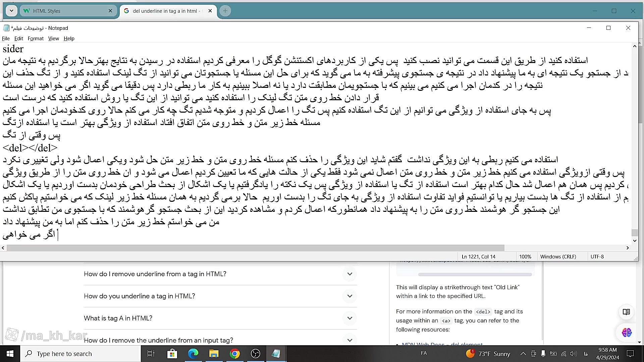Close the del underline search tab

click(x=210, y=11)
